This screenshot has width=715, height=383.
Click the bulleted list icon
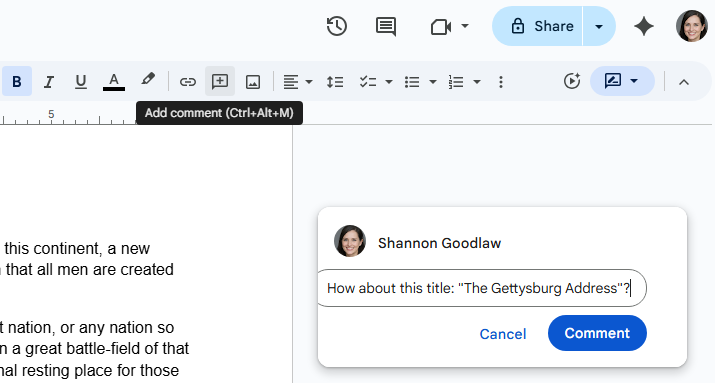(412, 82)
